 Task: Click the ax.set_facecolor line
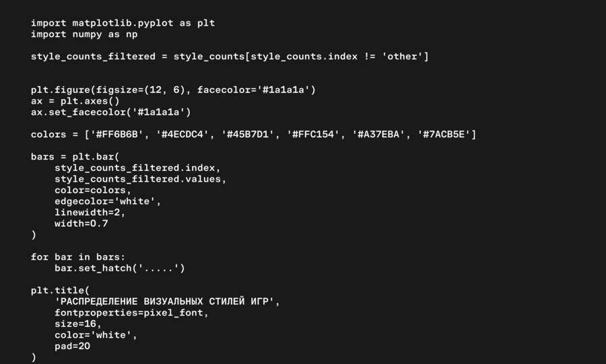(x=110, y=112)
